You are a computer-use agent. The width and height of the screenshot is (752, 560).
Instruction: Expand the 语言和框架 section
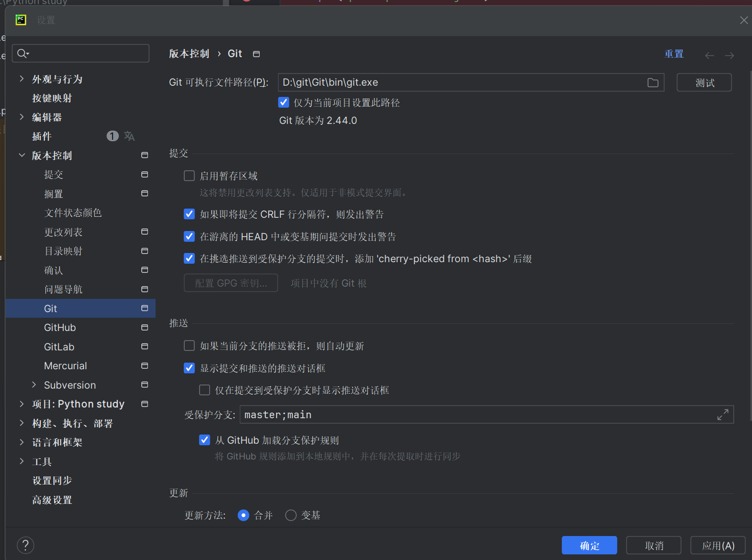tap(21, 442)
